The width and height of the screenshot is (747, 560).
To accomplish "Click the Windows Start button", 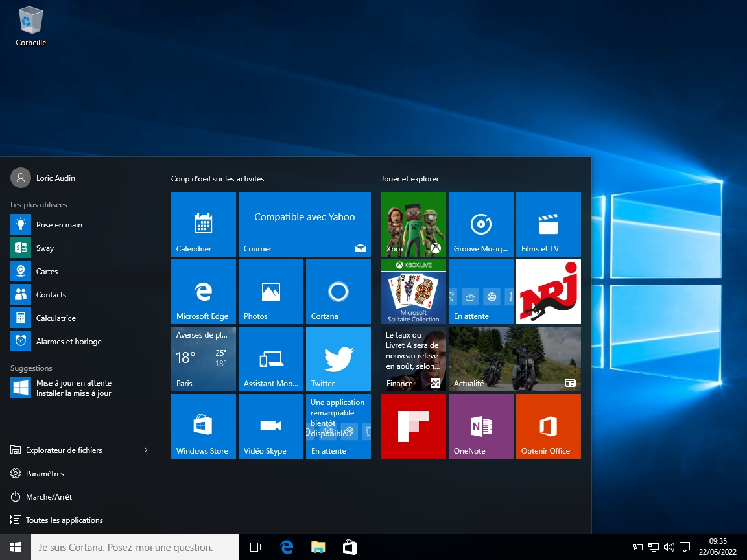I will click(16, 547).
